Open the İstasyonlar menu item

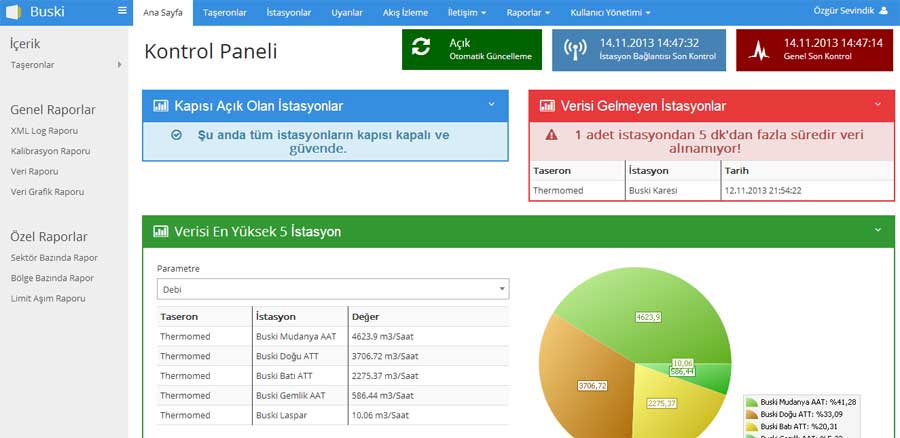tap(289, 13)
